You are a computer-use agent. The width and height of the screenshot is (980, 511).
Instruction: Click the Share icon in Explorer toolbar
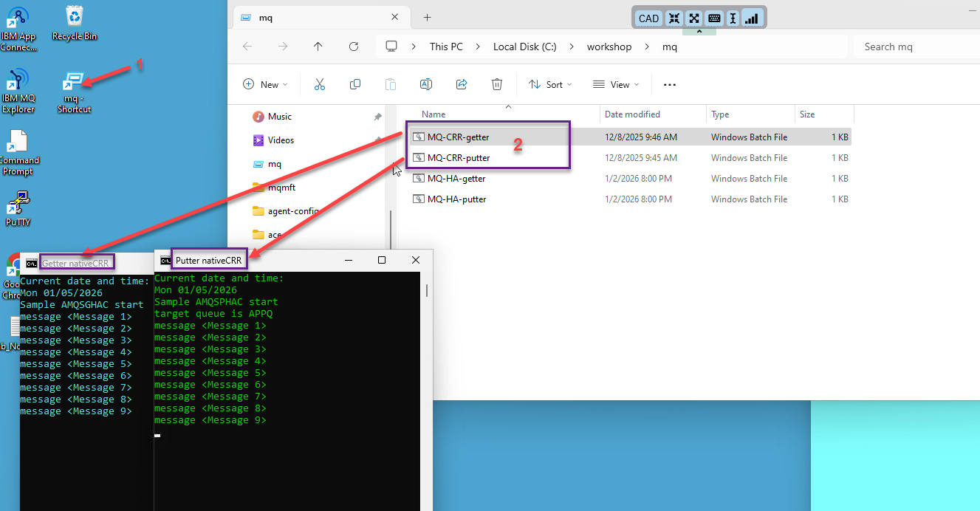pyautogui.click(x=462, y=85)
